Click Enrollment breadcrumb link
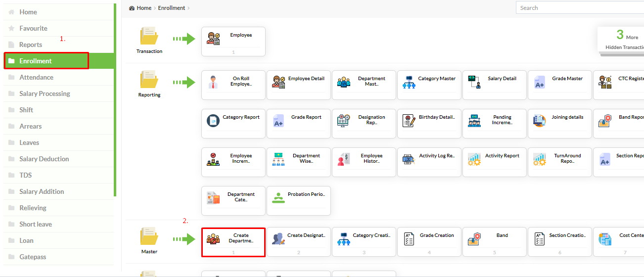Screen dimensions: 644x277 172,8
